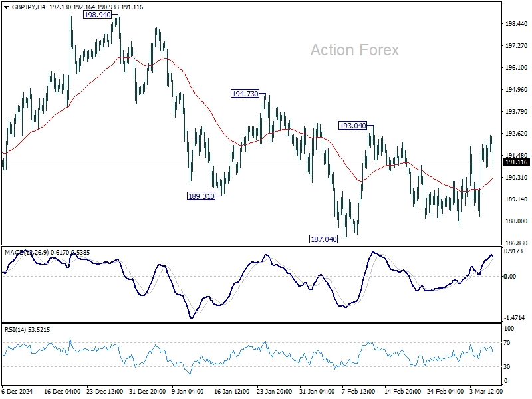
Task: Click the 16 Jan 12:00 time label
Action: tap(232, 391)
